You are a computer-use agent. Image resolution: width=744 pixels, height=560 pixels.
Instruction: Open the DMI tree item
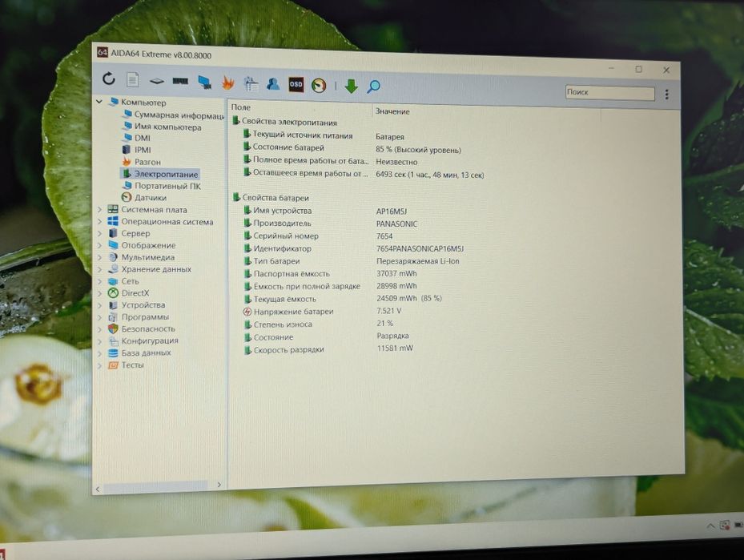click(136, 138)
